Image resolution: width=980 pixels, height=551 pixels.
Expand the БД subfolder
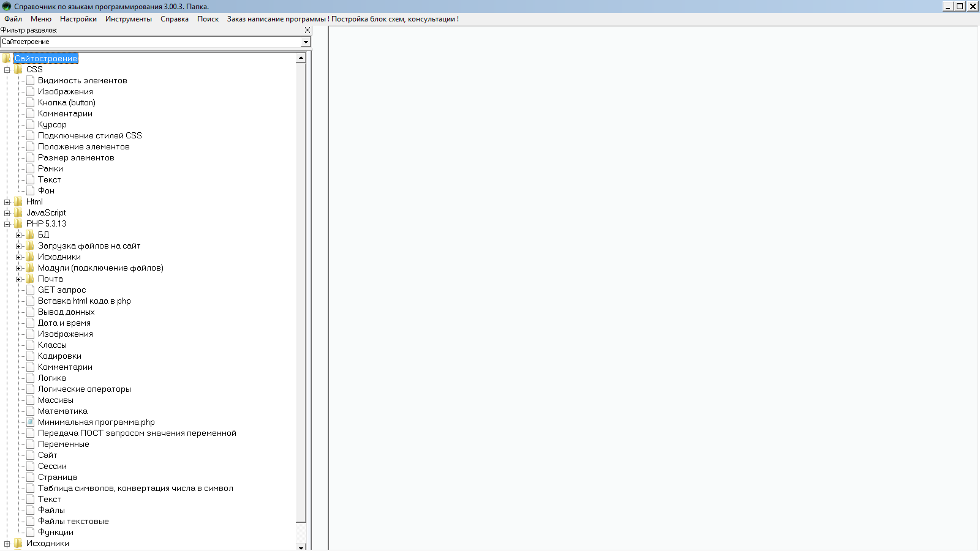coord(19,235)
